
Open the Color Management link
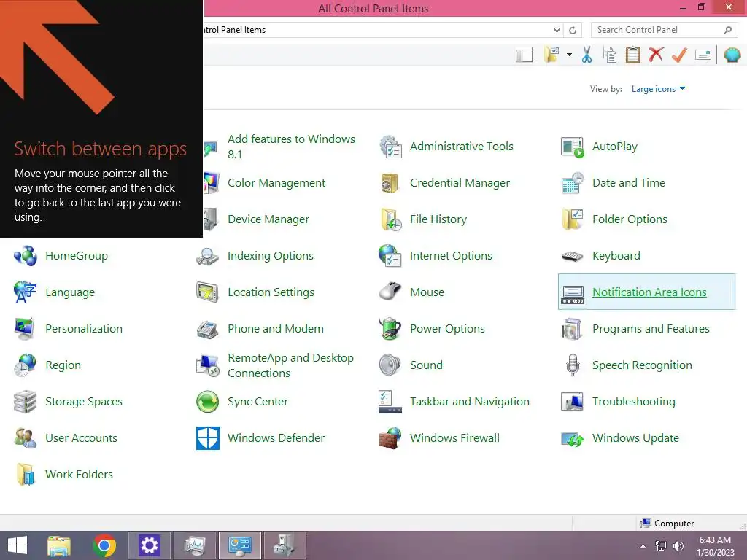(276, 183)
